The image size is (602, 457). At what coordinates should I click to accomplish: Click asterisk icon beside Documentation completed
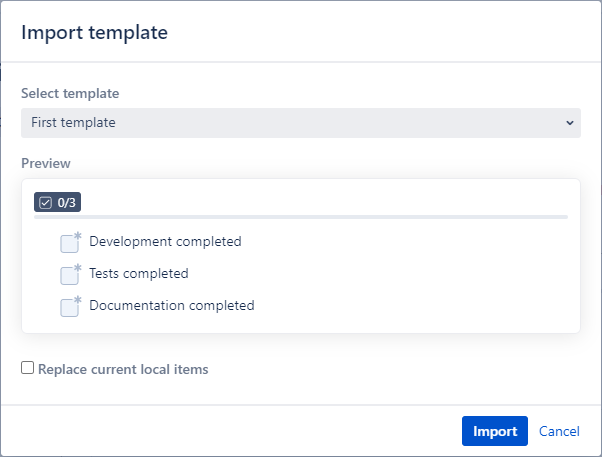point(77,300)
